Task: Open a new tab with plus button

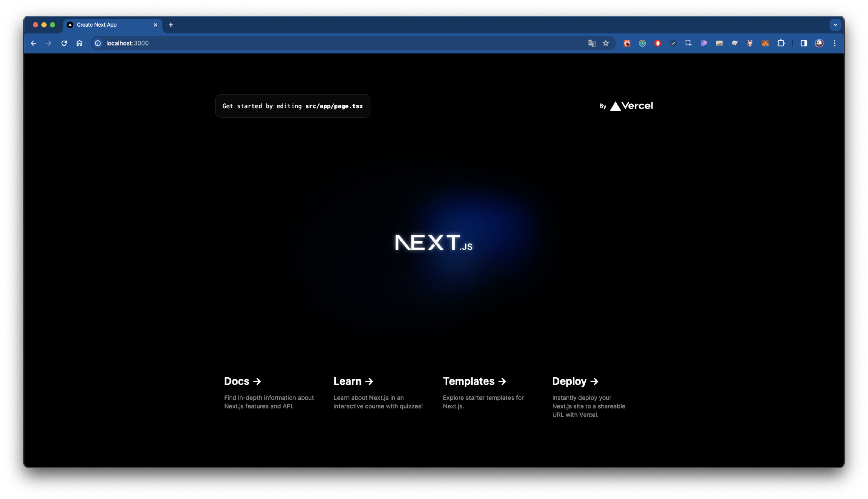Action: pos(171,25)
